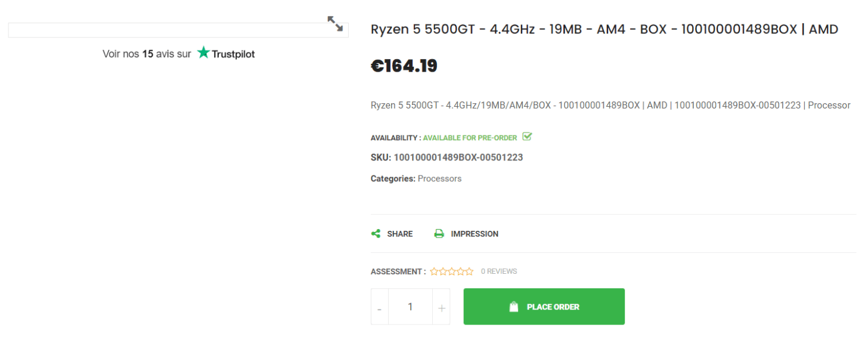Open the Processors category link
The width and height of the screenshot is (868, 337).
click(439, 178)
